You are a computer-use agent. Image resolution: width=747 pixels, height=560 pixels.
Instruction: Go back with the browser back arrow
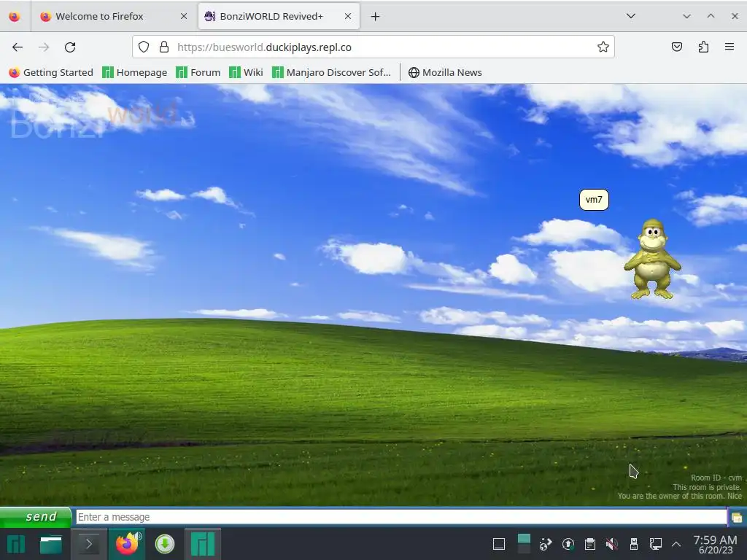[x=18, y=47]
